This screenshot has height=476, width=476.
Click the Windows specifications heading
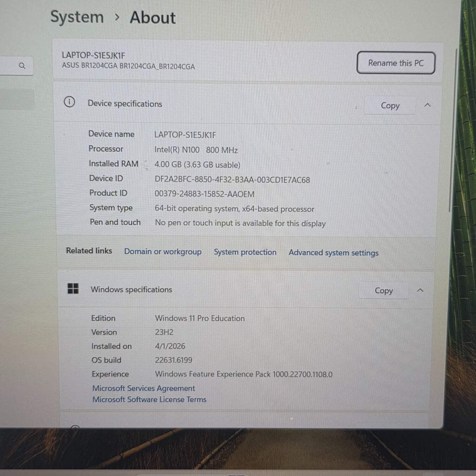click(131, 289)
